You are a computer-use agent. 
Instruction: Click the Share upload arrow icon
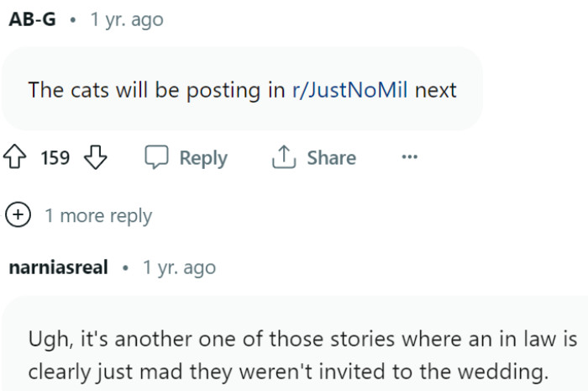coord(281,158)
